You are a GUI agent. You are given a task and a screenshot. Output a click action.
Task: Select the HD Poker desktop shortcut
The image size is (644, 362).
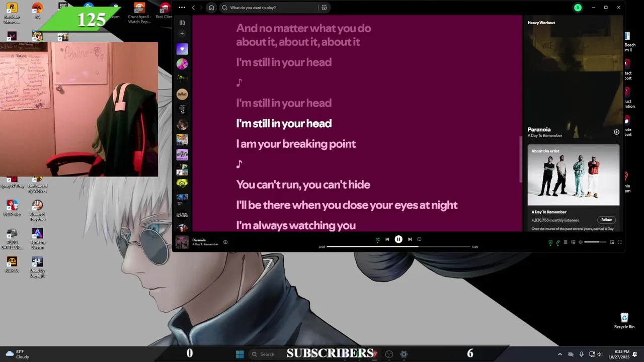point(12,208)
